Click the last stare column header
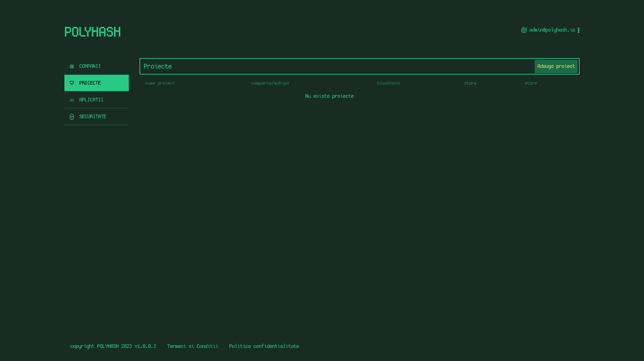 coord(531,83)
